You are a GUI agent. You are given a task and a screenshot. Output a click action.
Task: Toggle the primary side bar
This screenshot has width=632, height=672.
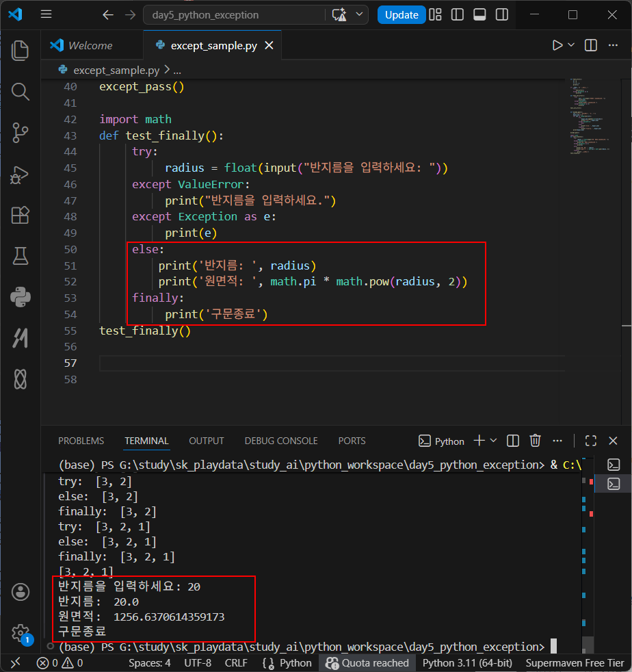click(x=458, y=15)
